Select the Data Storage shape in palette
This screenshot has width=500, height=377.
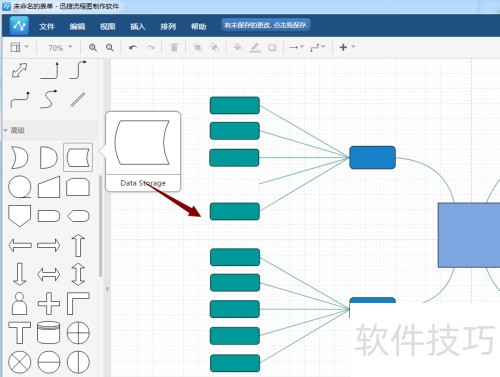tap(78, 157)
